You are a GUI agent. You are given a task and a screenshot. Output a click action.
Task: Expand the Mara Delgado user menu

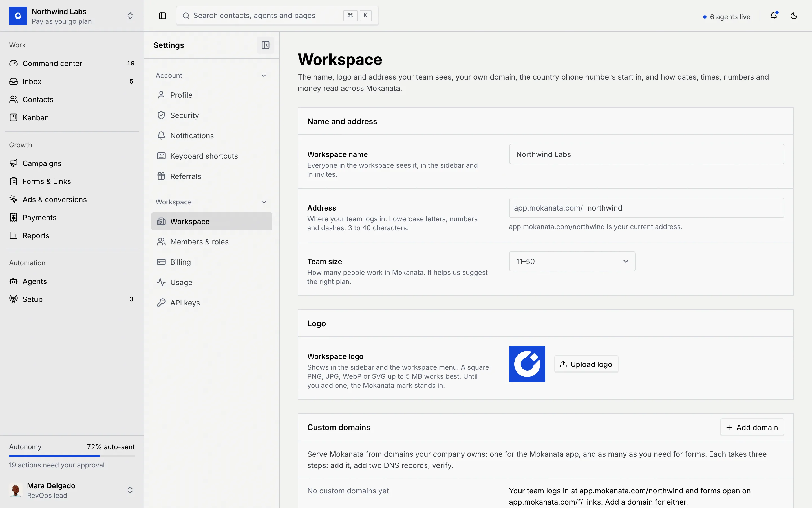130,490
